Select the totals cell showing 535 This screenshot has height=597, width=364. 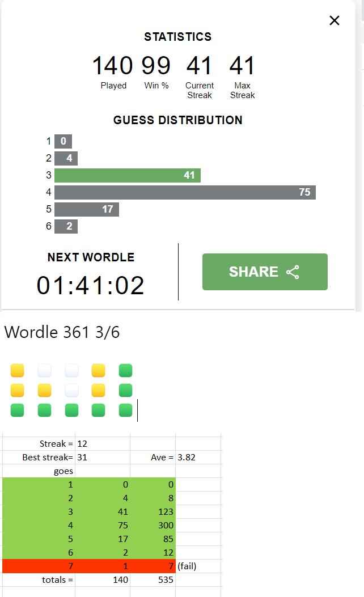coord(153,580)
